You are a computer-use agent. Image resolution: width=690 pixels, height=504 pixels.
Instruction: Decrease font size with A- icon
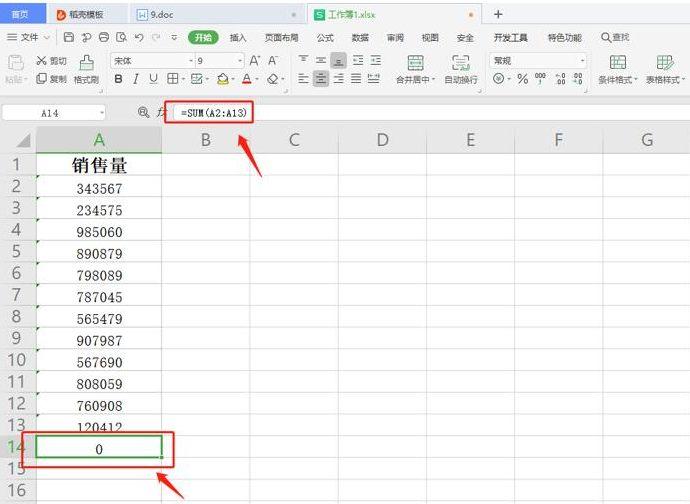coord(273,61)
